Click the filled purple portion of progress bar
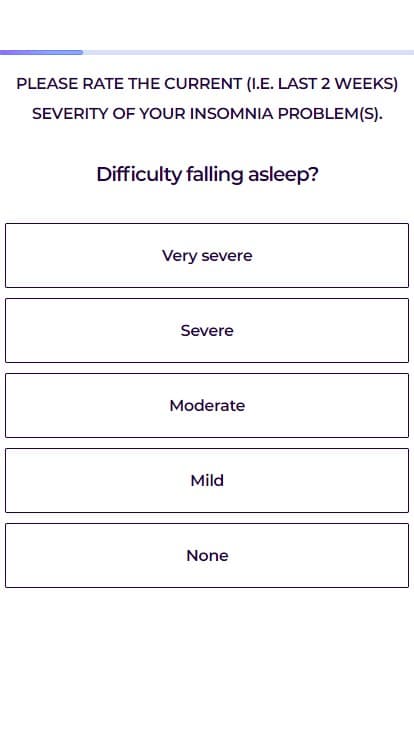 pos(41,53)
